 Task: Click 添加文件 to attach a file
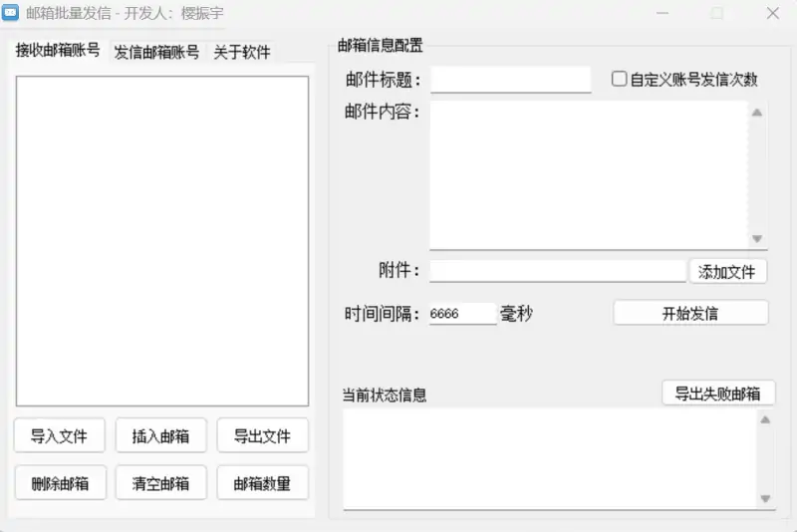tap(727, 271)
